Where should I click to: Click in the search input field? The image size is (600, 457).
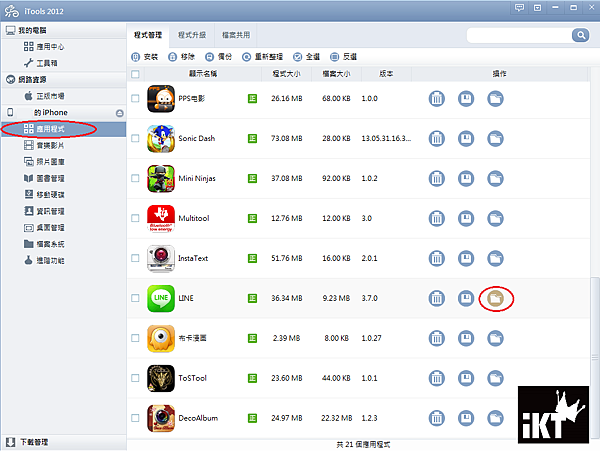point(519,35)
